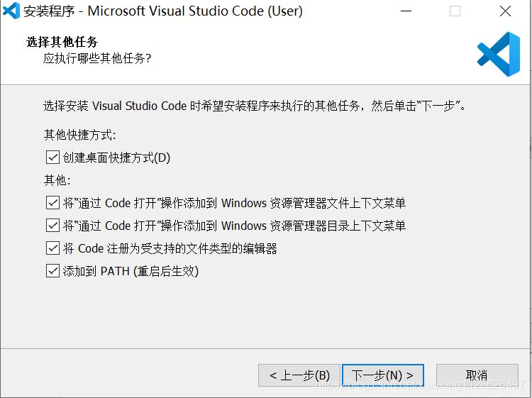
Task: Click the VS Code icon in title bar
Action: coord(11,11)
